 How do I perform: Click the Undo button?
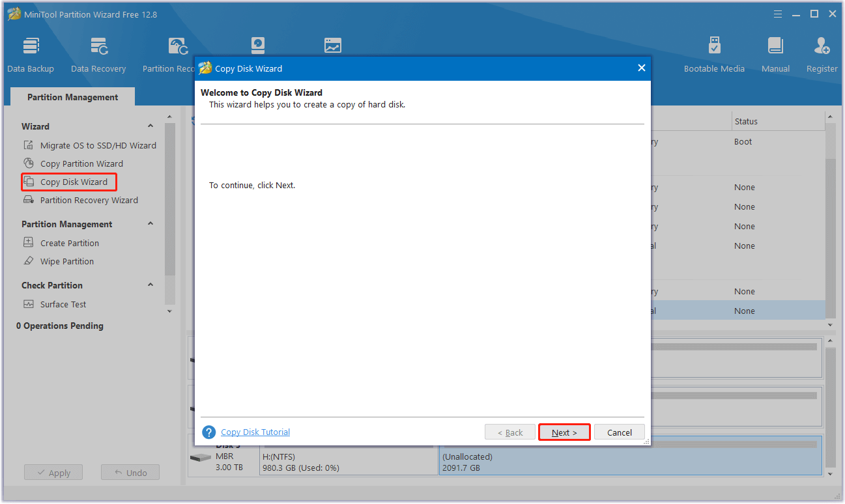130,473
